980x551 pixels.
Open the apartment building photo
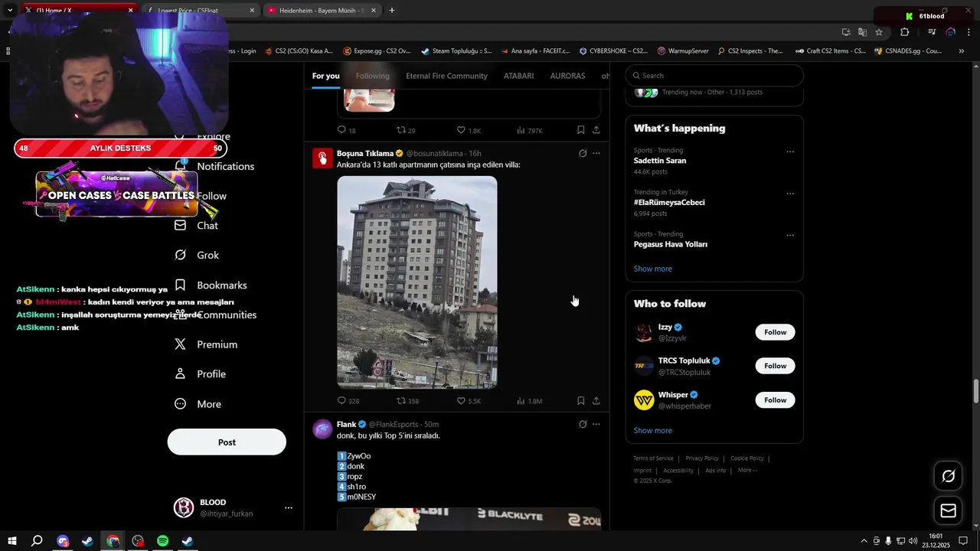[x=417, y=282]
